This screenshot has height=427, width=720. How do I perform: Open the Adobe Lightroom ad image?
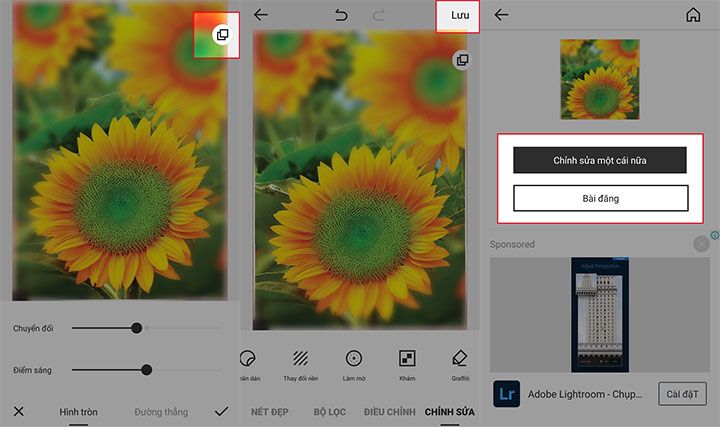[x=600, y=315]
